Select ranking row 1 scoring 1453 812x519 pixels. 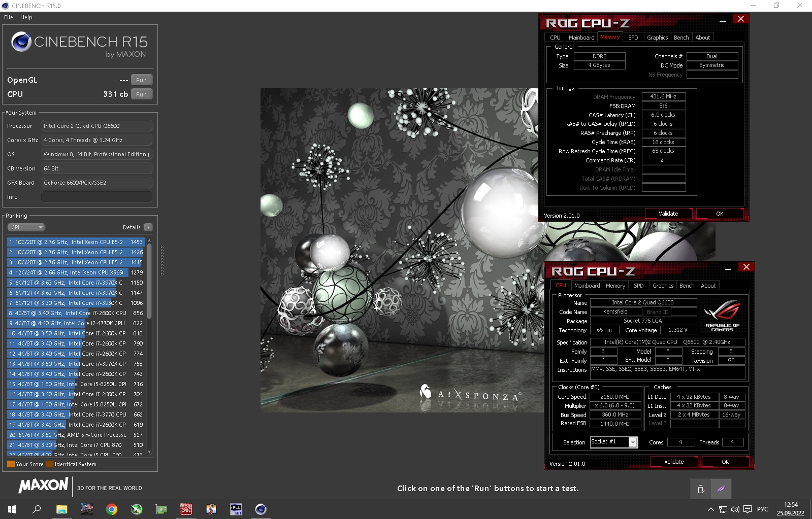click(76, 242)
